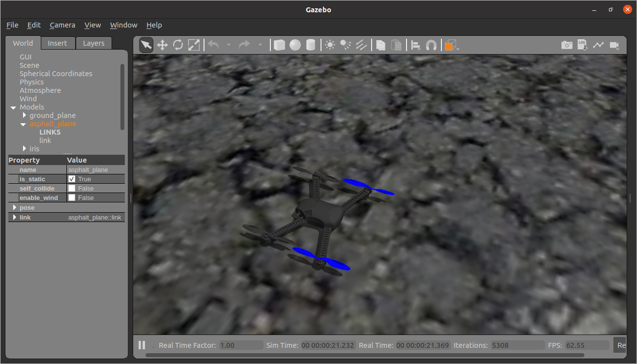The width and height of the screenshot is (637, 364).
Task: Add a directional light
Action: click(x=361, y=45)
